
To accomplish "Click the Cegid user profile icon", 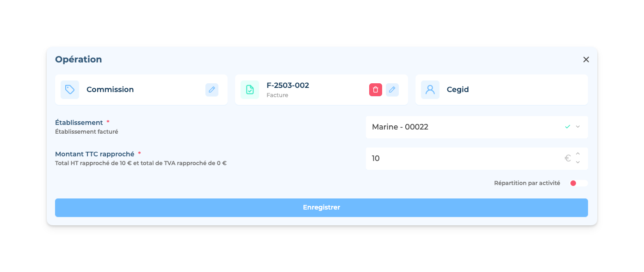I will [430, 90].
